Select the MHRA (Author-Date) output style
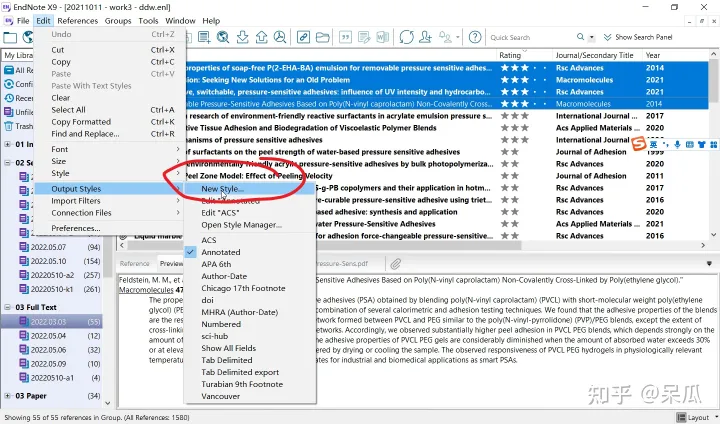This screenshot has height=424, width=720. coord(239,312)
